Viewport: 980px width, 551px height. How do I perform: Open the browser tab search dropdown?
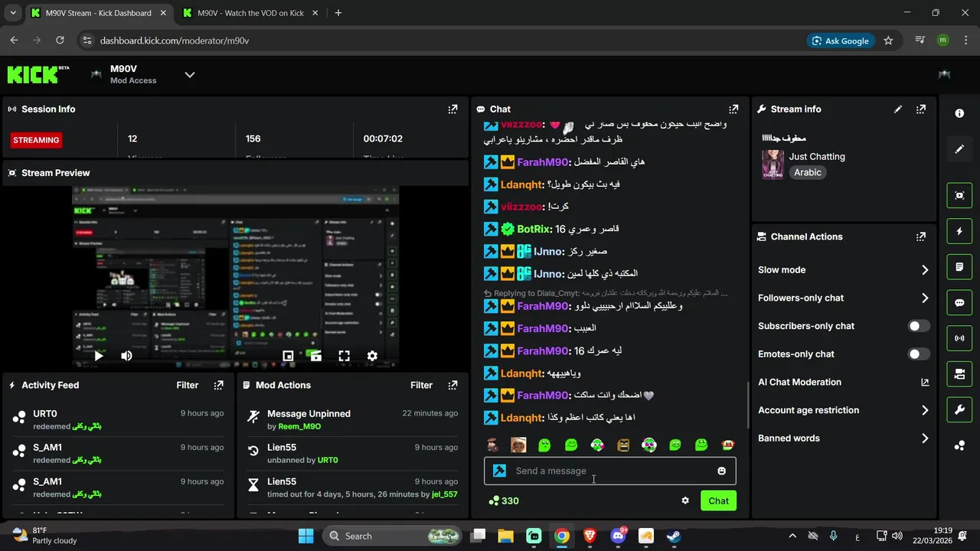coord(13,13)
